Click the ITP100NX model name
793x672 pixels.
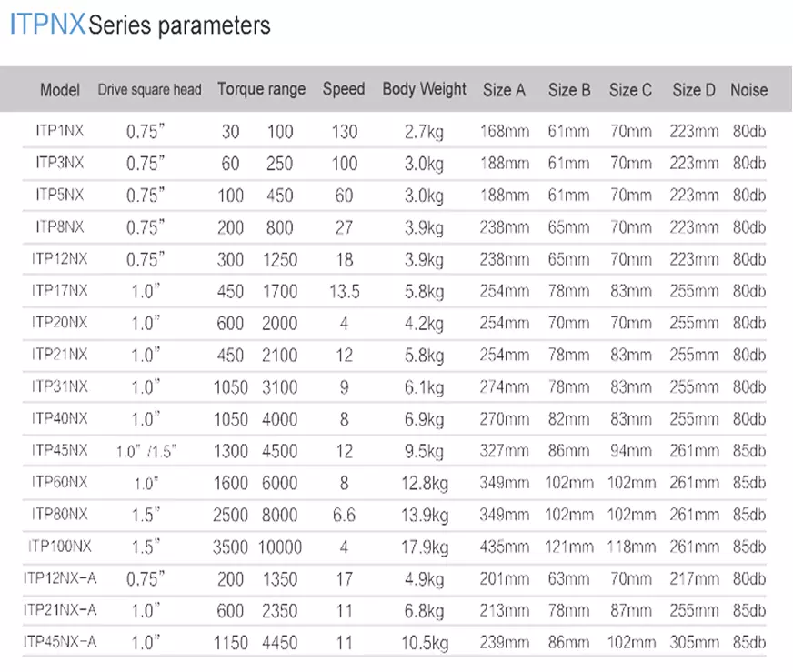60,547
